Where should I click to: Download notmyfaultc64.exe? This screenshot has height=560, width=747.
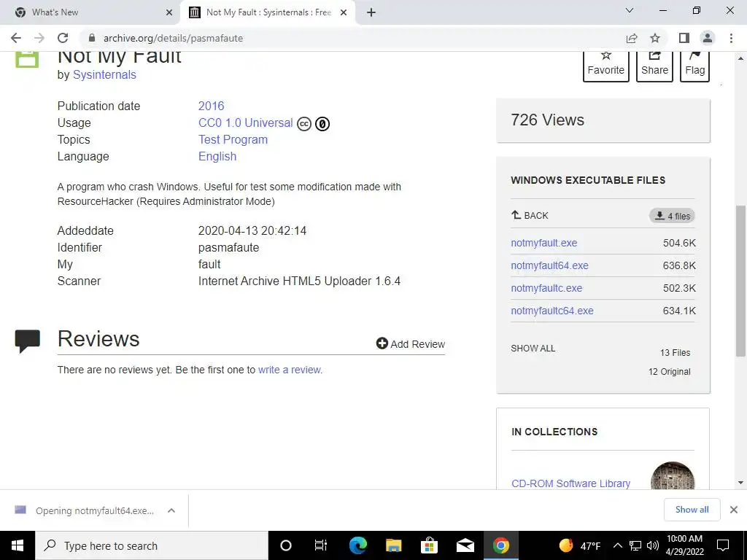tap(552, 311)
